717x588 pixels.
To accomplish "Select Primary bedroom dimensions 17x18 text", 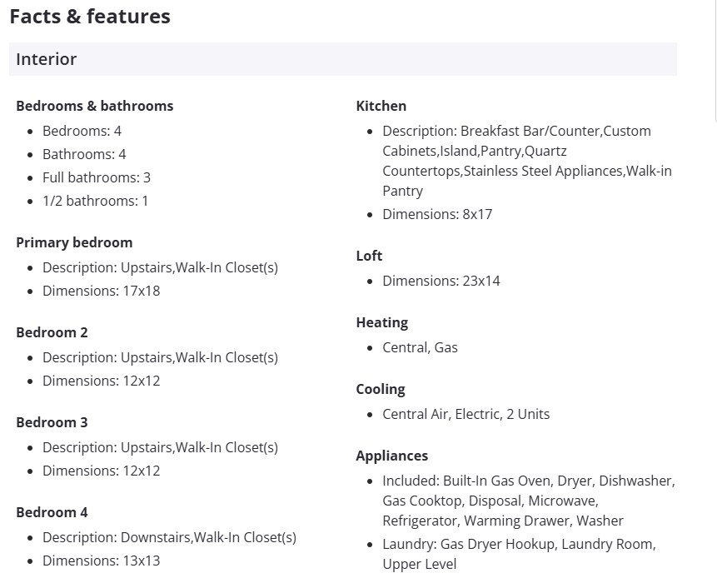I will pyautogui.click(x=101, y=291).
